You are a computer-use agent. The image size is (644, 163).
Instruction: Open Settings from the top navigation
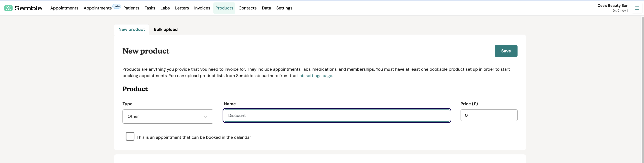284,8
